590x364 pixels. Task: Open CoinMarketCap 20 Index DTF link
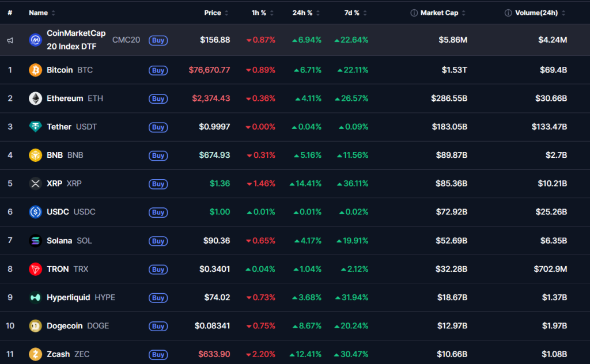click(76, 40)
